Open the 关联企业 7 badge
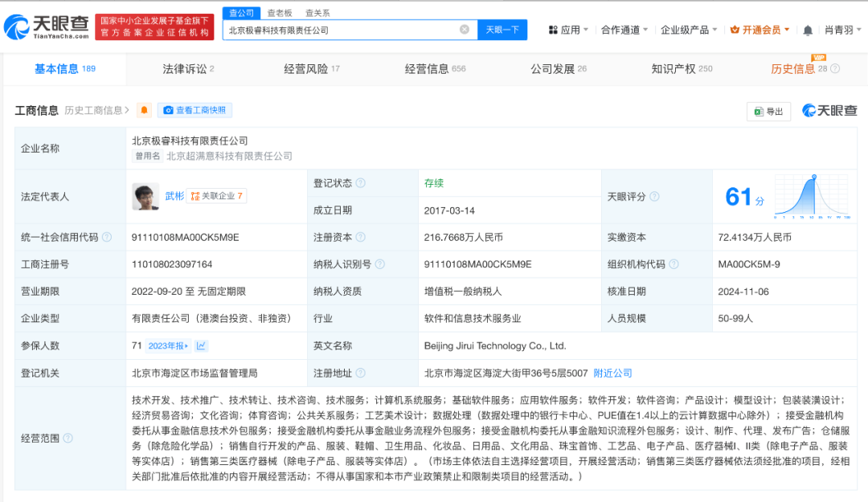Viewport: 868px width, 502px height. 216,196
